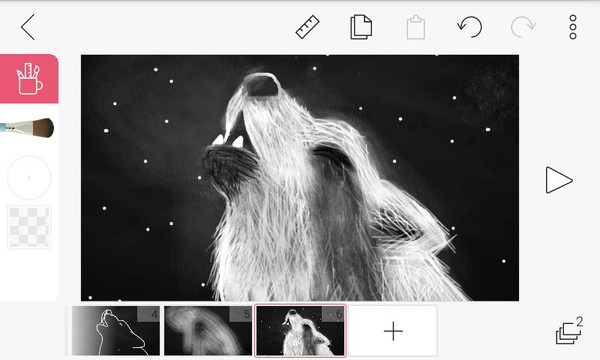Open the transparent color swatch

point(29,227)
